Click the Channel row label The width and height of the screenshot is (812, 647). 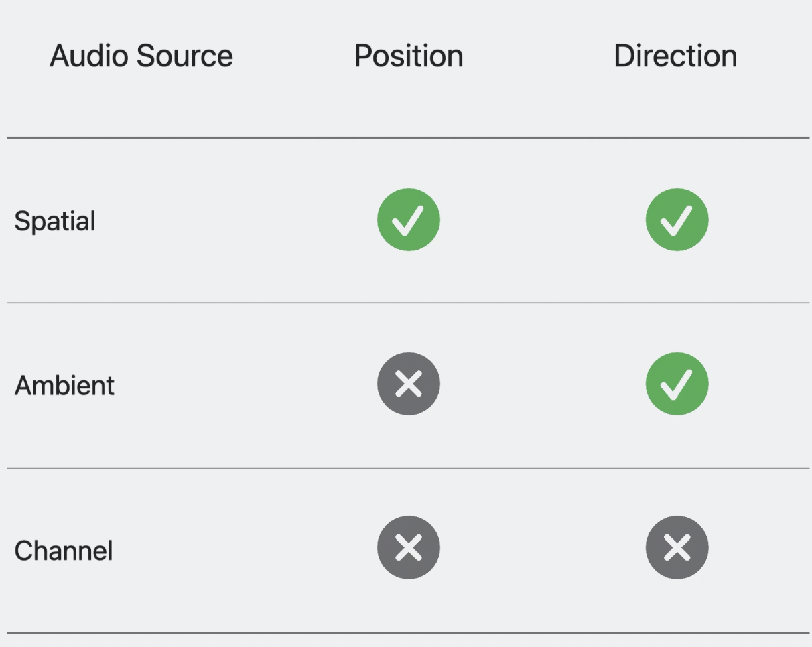point(64,551)
